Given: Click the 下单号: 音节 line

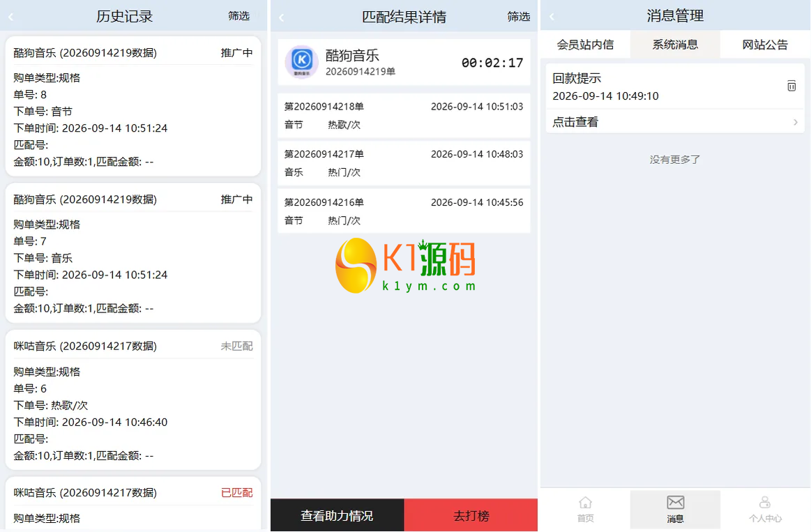Looking at the screenshot, I should tap(43, 111).
